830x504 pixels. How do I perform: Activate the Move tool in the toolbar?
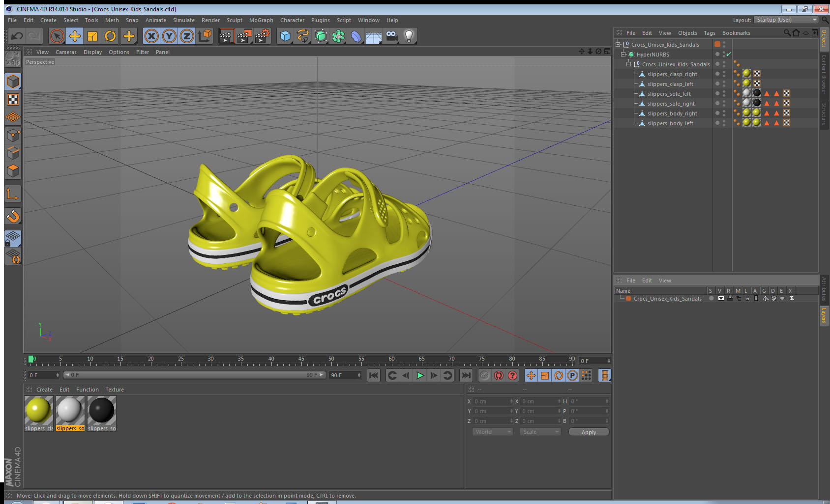(x=75, y=36)
